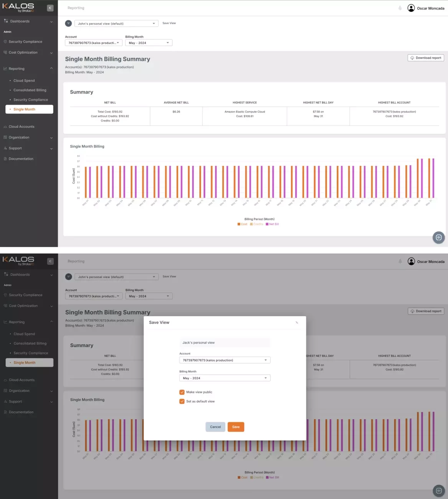Click Documentation sidebar icon in top screen
This screenshot has height=499, width=448.
[x=5, y=159]
